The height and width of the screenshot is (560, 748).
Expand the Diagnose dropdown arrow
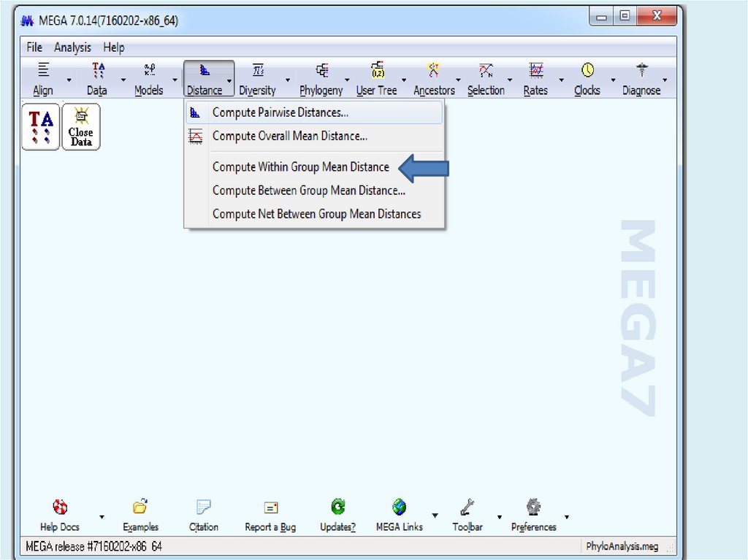coord(665,80)
